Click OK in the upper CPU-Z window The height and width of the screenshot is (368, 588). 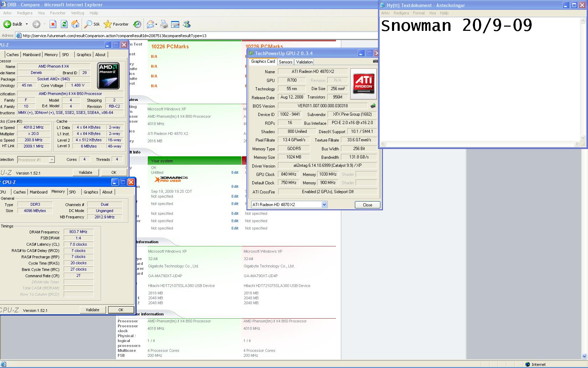[x=114, y=172]
